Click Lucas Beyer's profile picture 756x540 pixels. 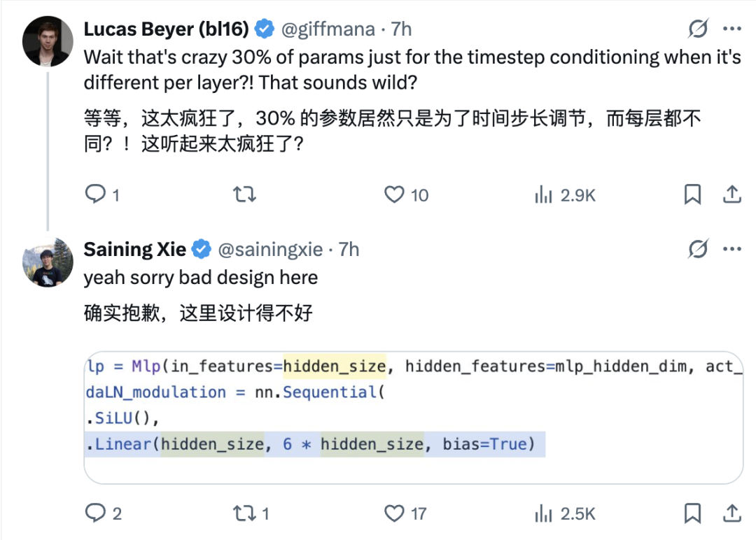tap(47, 41)
